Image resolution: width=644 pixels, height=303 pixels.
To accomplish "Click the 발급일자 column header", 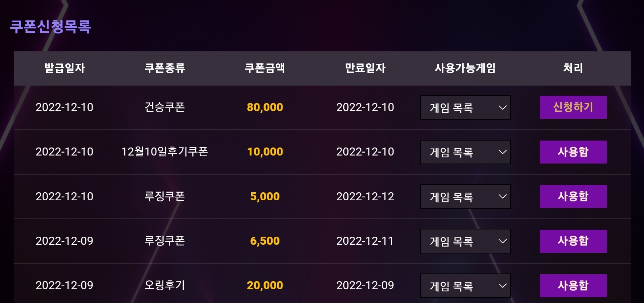I will coord(65,68).
